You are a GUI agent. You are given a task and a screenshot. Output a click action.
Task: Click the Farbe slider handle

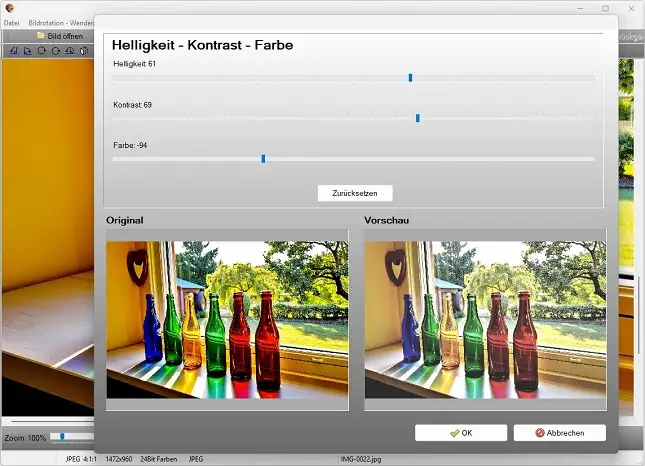tap(263, 158)
